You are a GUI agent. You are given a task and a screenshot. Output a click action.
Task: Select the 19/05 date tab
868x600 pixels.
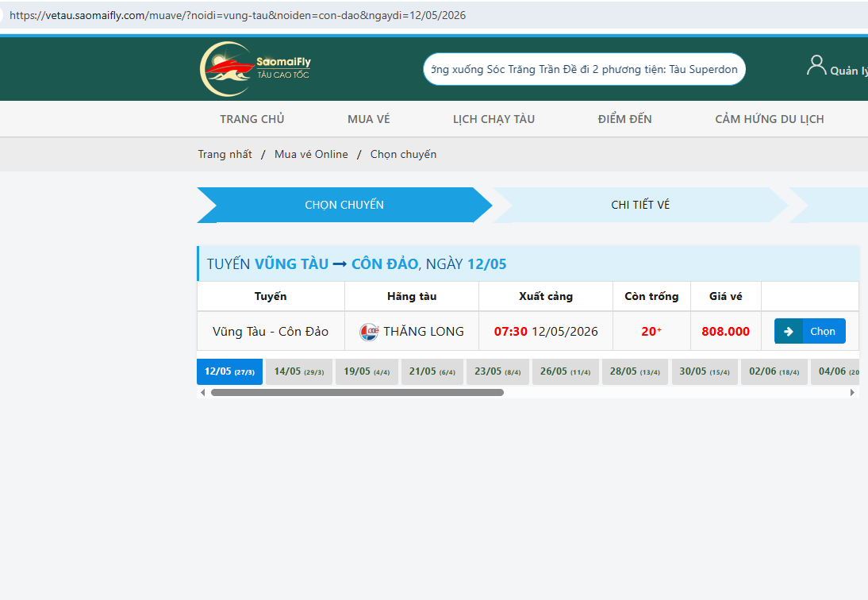(367, 371)
